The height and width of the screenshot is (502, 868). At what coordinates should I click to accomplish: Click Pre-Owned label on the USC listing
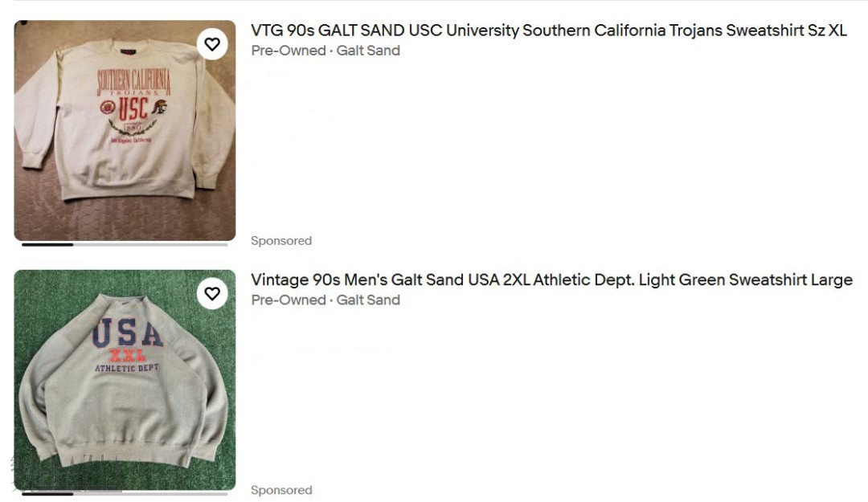[x=280, y=50]
